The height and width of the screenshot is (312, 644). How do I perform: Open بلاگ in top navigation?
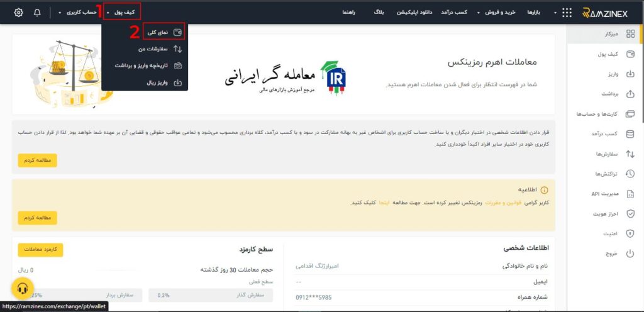coord(379,13)
